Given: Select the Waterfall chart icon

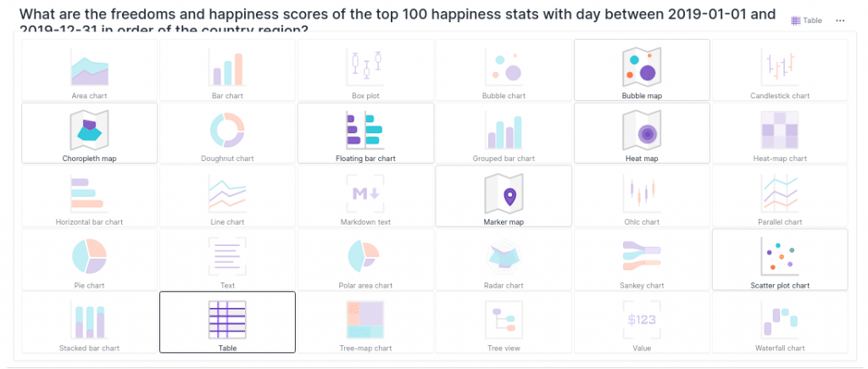Looking at the screenshot, I should [780, 321].
